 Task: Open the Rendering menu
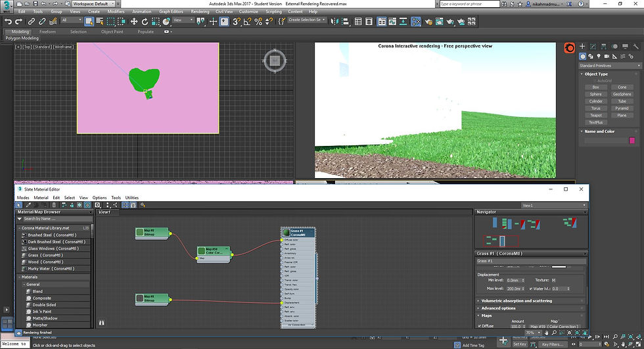point(200,11)
